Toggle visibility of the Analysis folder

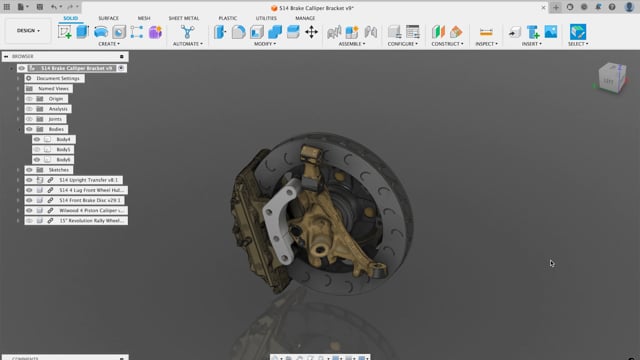(29, 109)
